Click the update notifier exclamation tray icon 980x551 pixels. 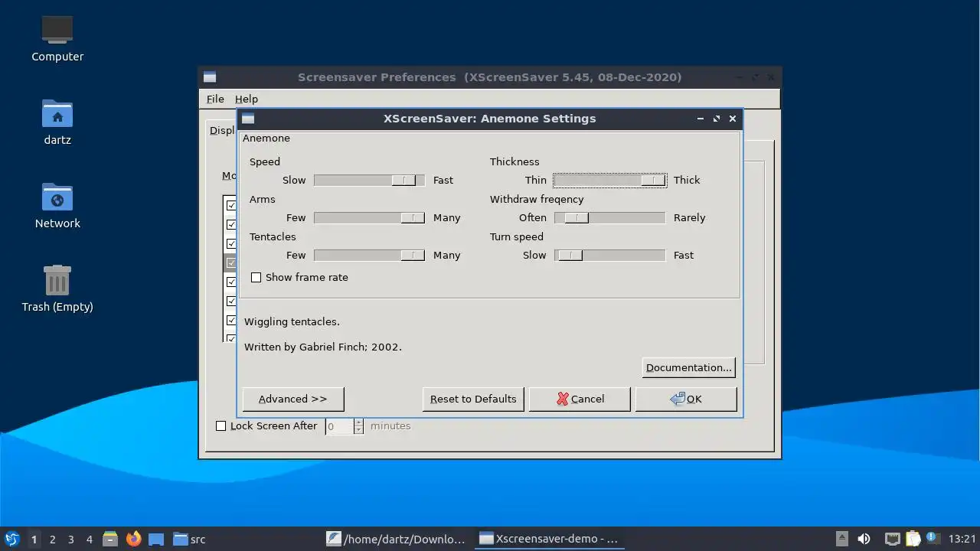click(933, 537)
